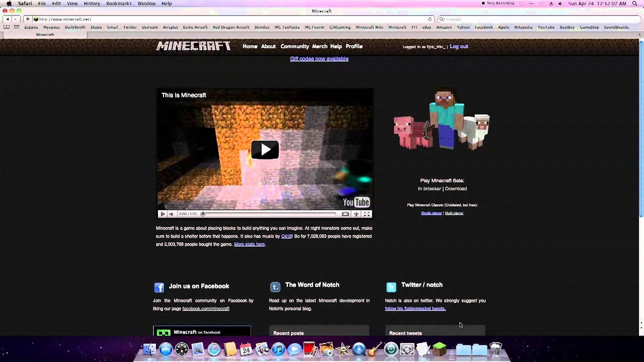Image resolution: width=644 pixels, height=362 pixels.
Task: Open the bookmarks book icon
Action: [7, 27]
